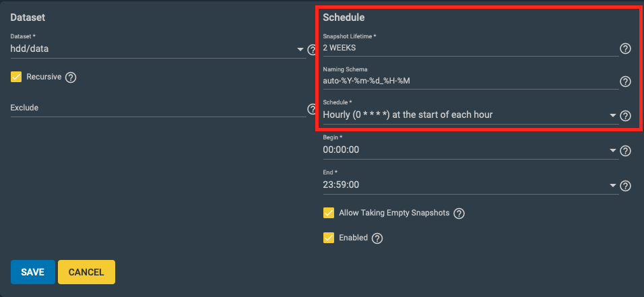Viewport: 644px width, 297px height.
Task: Open help for Exclude field
Action: coord(311,108)
